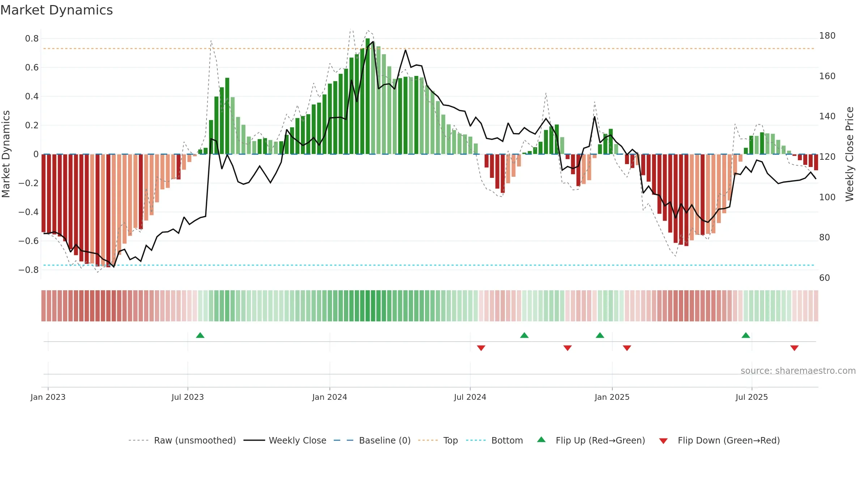Click the orange dotted Top threshold line
868x488 pixels.
click(x=429, y=48)
